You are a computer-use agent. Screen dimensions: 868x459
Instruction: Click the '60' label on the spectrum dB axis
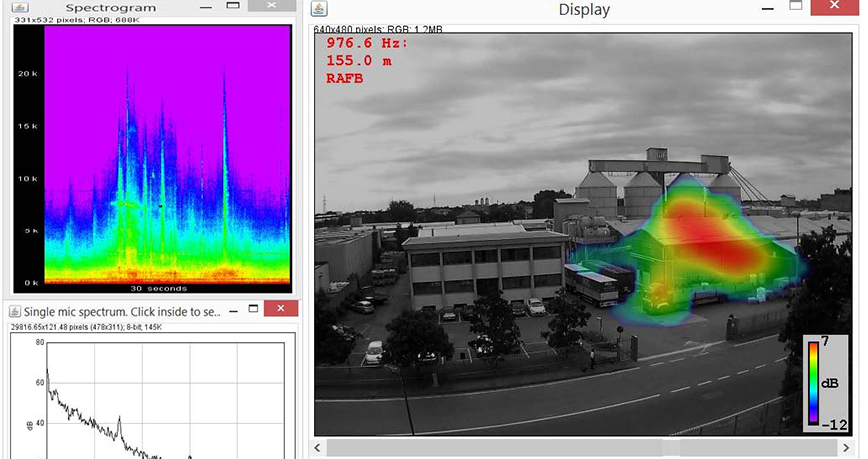40,382
